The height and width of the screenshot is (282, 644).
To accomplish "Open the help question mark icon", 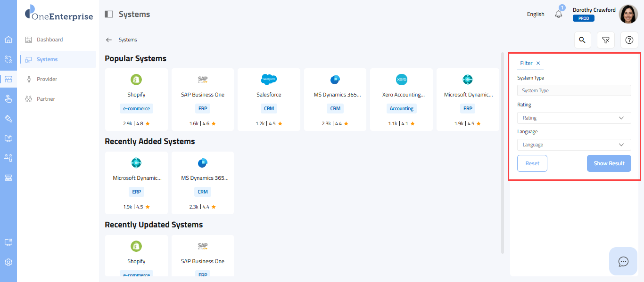I will 629,40.
